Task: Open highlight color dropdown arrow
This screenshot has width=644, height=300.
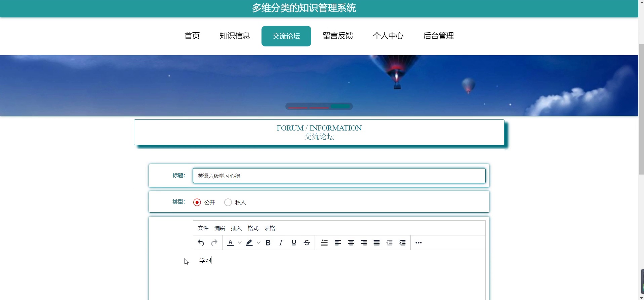Action: coord(258,242)
